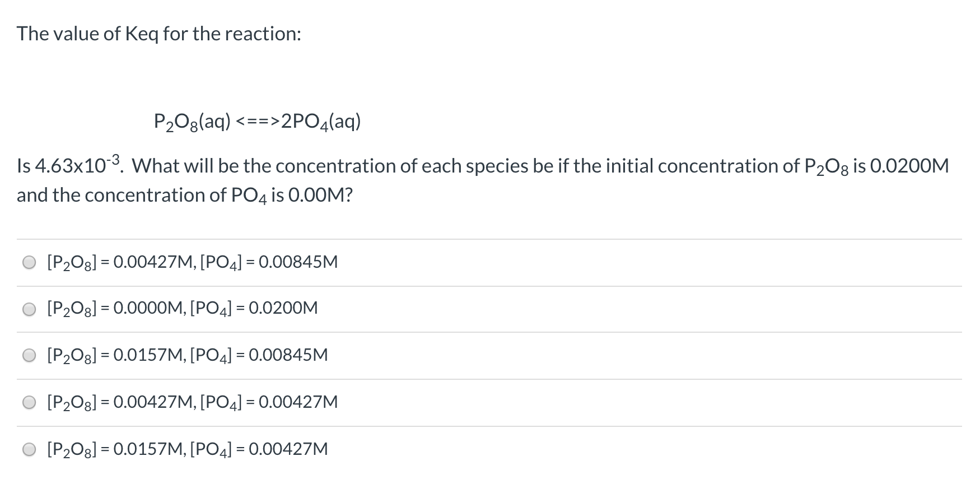Click the heading 'The value of Keq for the reaction:'
The width and height of the screenshot is (980, 484).
click(159, 34)
